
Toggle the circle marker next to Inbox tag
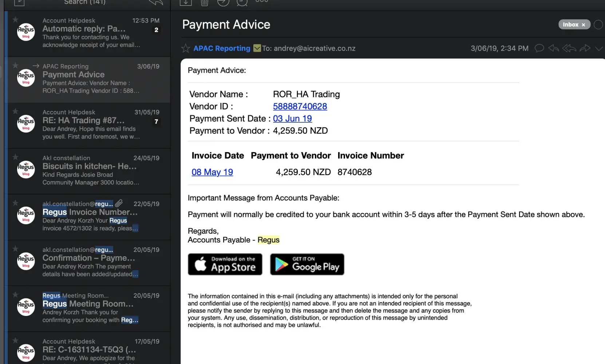point(598,24)
